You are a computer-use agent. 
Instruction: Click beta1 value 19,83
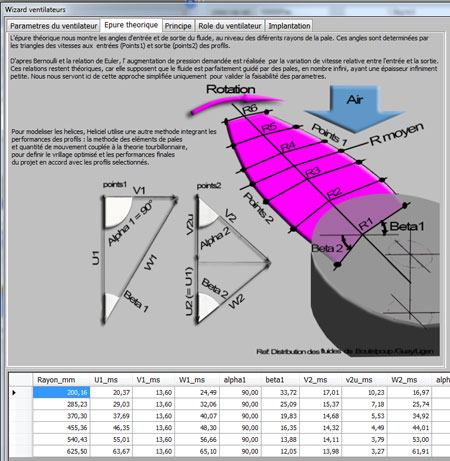point(280,416)
